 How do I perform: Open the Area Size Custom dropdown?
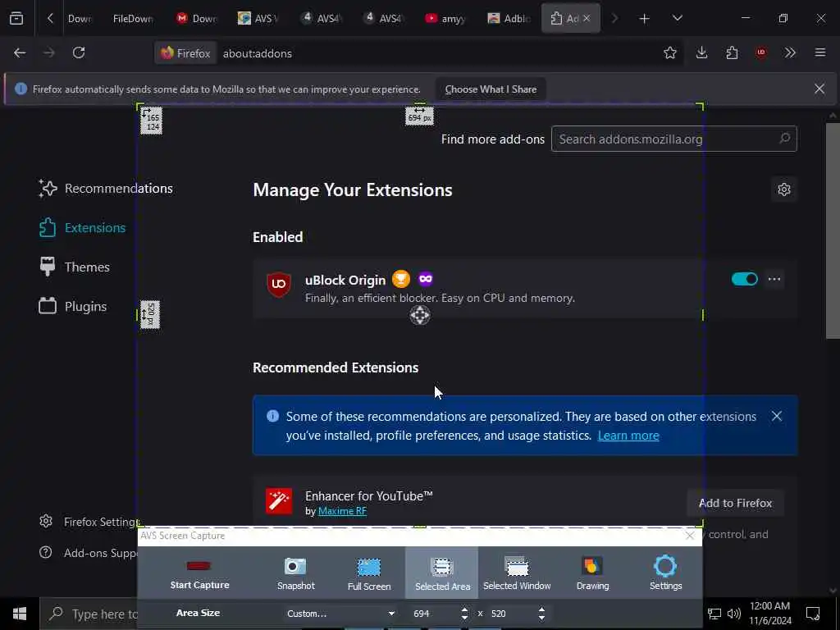click(x=340, y=614)
